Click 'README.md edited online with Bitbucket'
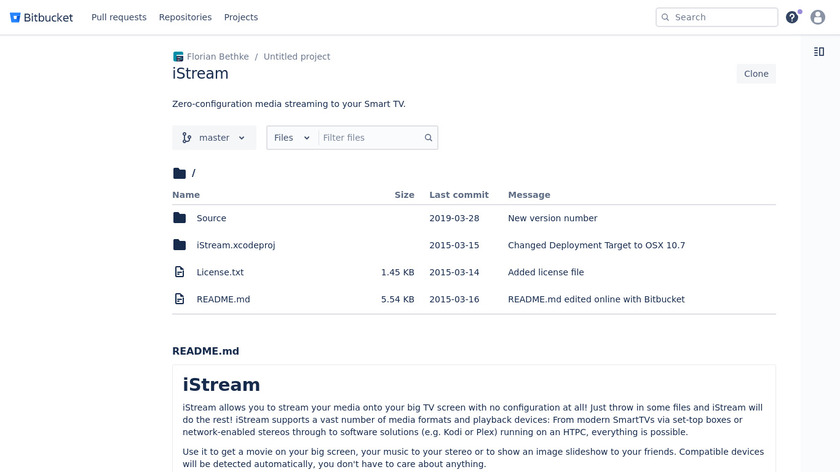The width and height of the screenshot is (840, 472). (x=596, y=299)
